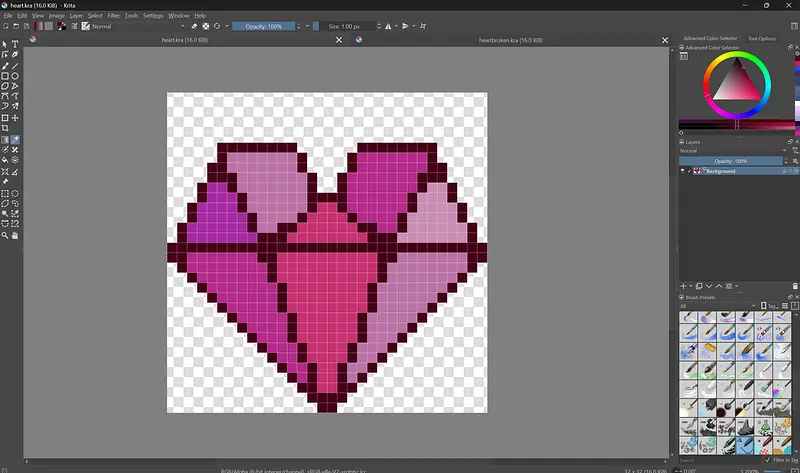
Task: Select the Zoom magnifier tool
Action: 5,236
